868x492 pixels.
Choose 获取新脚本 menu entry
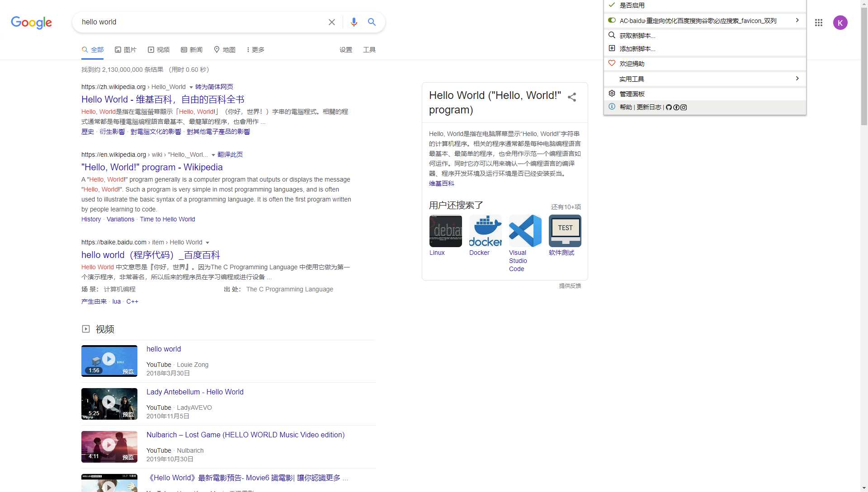click(x=705, y=36)
